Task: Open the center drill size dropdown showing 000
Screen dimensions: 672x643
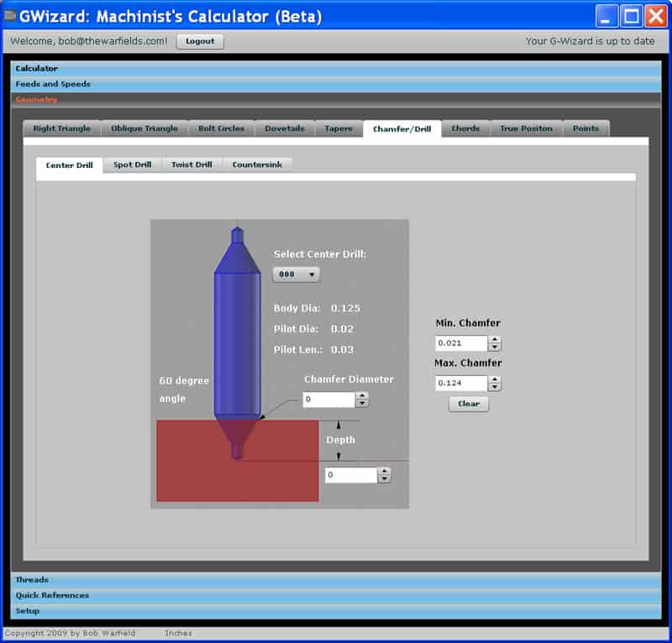Action: [x=296, y=274]
